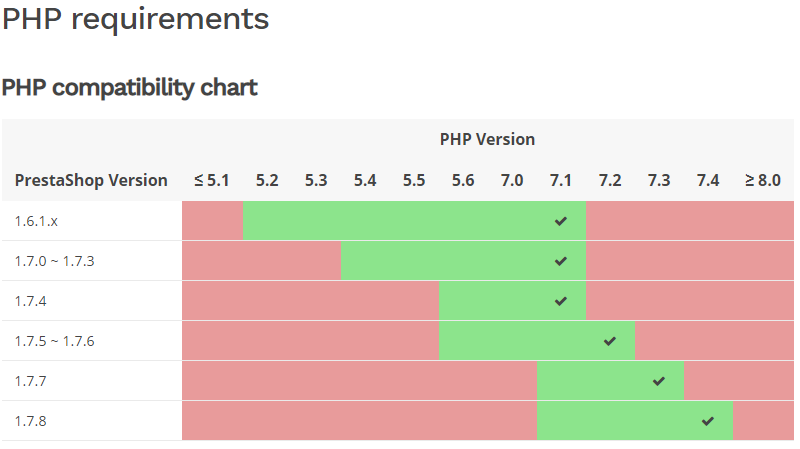Select the 1.6.1.x row label

[36, 221]
